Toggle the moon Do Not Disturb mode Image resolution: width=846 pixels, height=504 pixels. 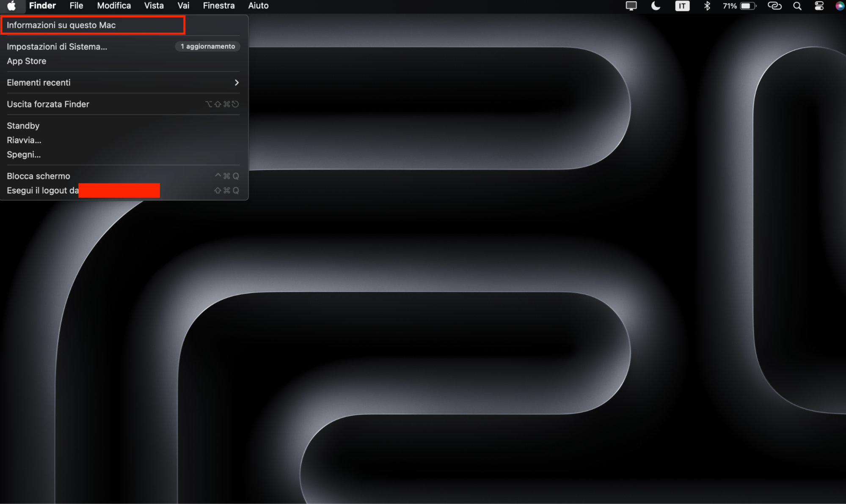[656, 5]
